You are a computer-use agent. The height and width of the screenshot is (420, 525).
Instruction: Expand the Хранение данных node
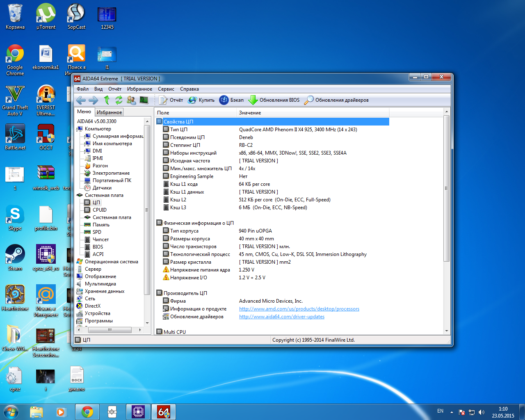[x=104, y=291]
